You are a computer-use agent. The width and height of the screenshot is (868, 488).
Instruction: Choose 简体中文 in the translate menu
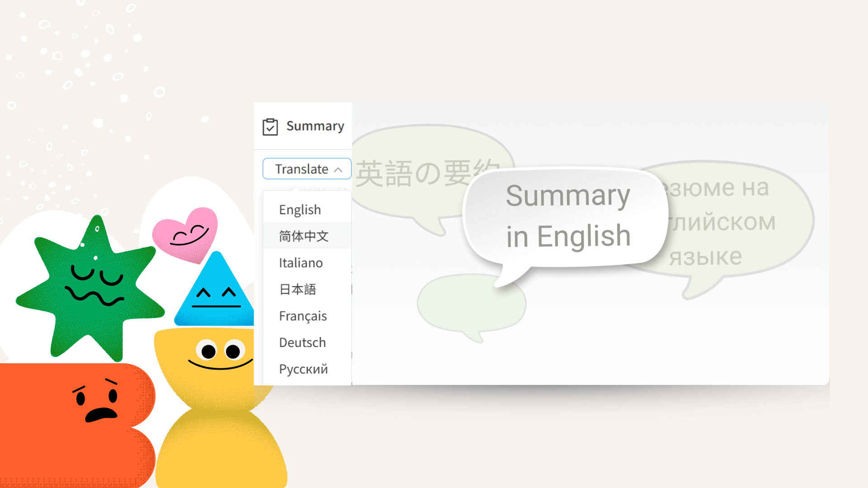[307, 236]
